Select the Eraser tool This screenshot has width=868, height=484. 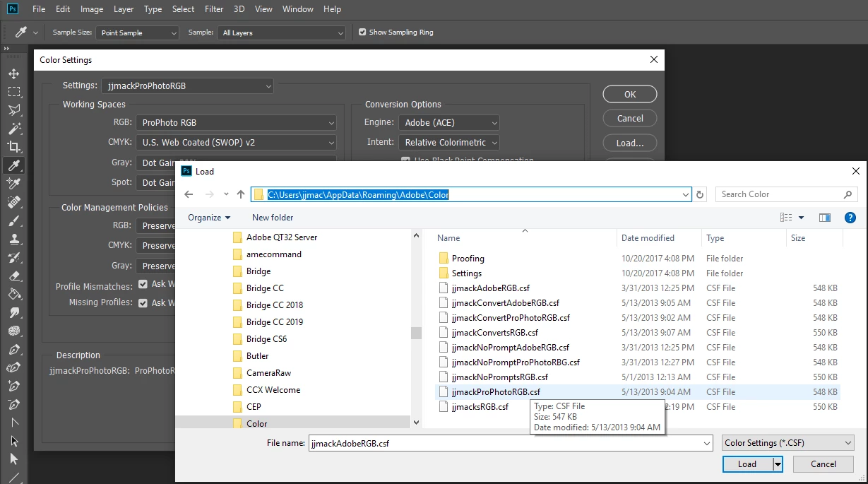(13, 276)
